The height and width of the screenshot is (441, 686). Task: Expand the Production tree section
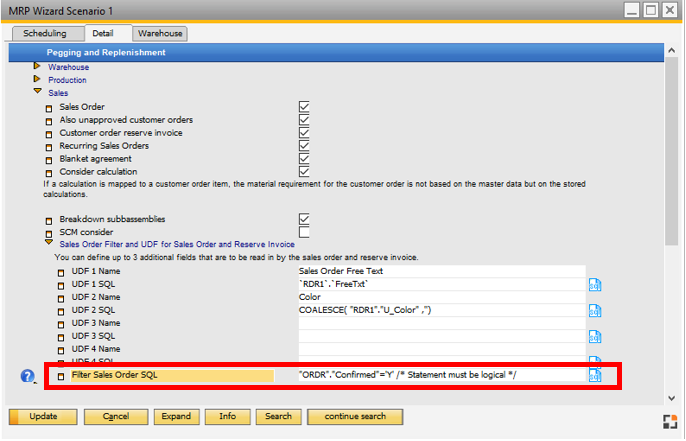pyautogui.click(x=38, y=80)
